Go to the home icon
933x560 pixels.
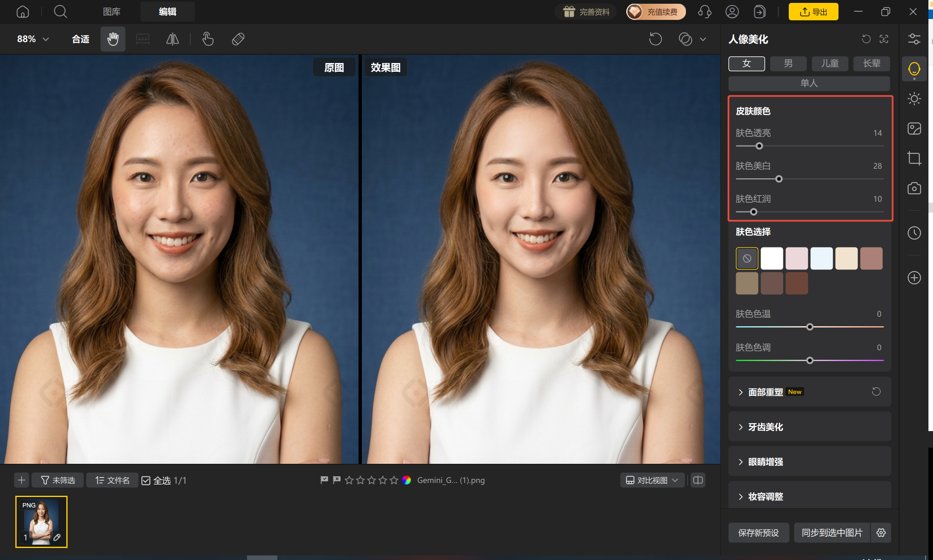tap(23, 12)
